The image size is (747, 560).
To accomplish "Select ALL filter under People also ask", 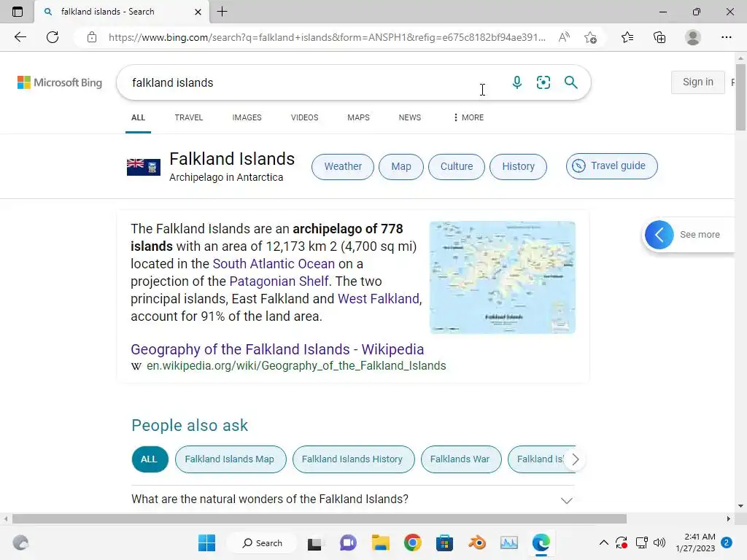I will click(150, 459).
